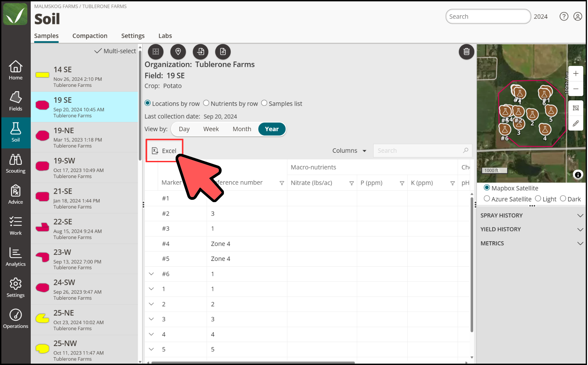Click the import file toolbar icon
This screenshot has height=365, width=588.
pyautogui.click(x=201, y=52)
